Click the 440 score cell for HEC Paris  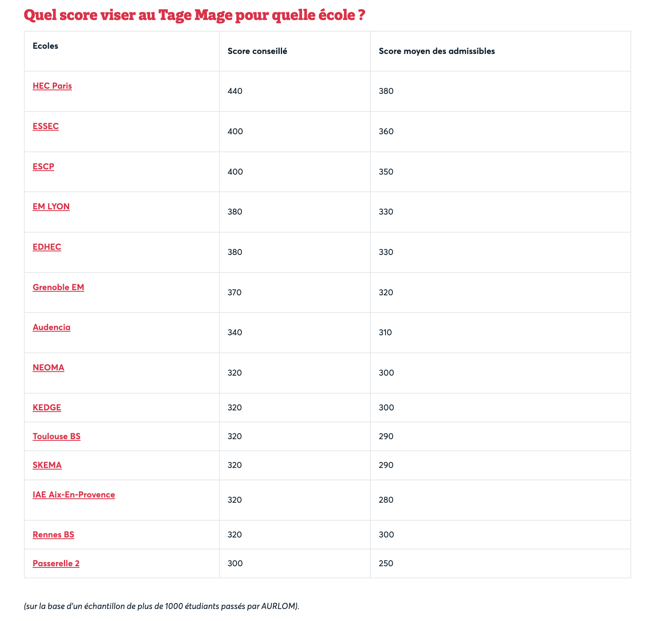click(235, 91)
